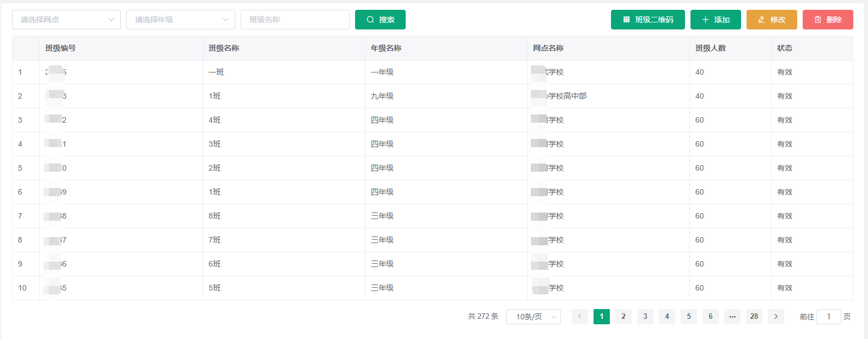Screen dimensions: 868x339
Task: Open the 班级二维码 QR code button
Action: tap(647, 20)
